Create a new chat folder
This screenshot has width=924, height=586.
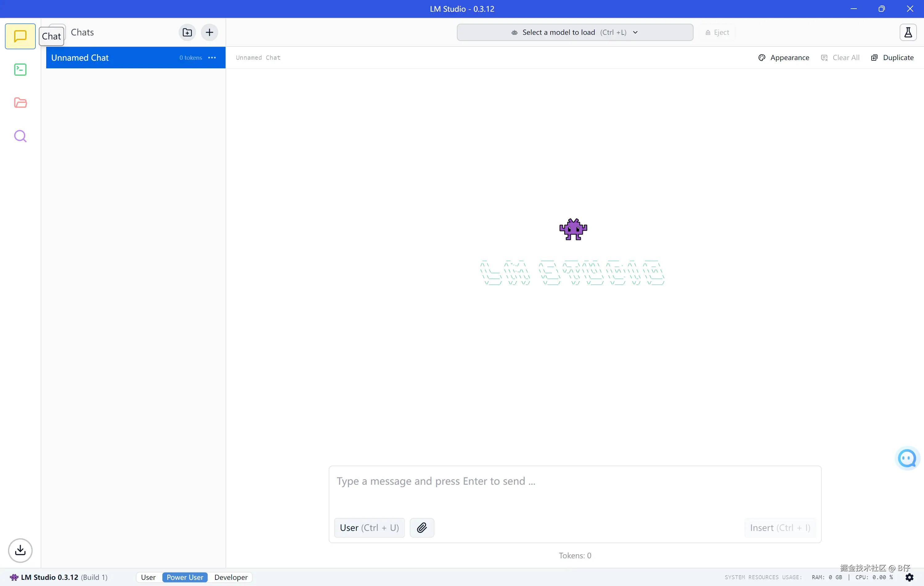coord(187,32)
